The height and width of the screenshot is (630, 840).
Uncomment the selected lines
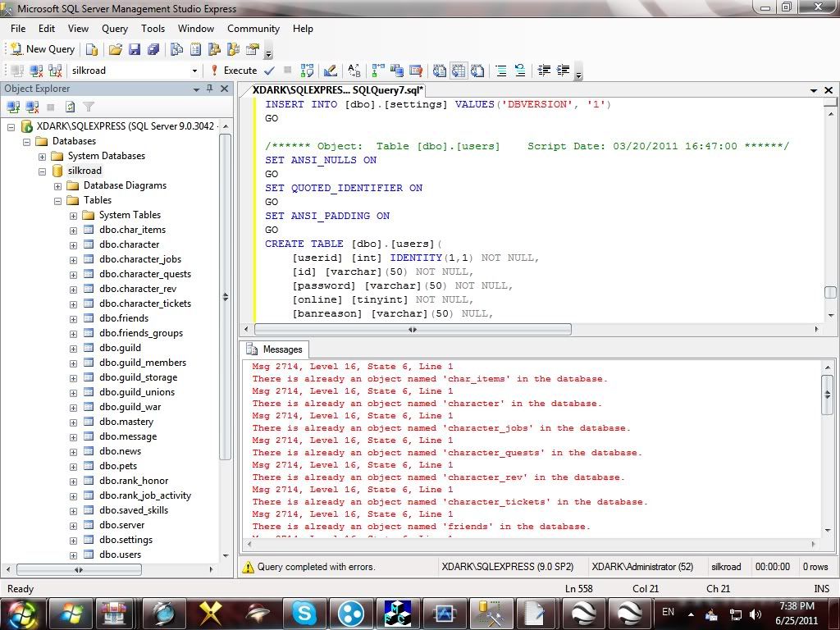tap(519, 71)
